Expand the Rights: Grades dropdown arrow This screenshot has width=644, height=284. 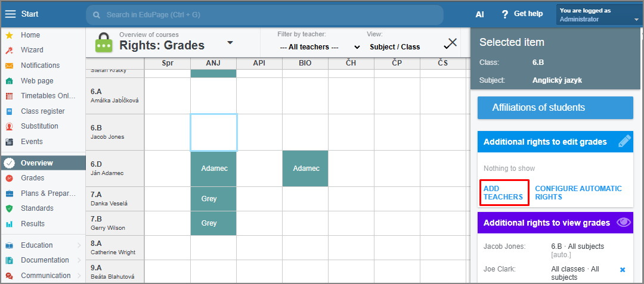pos(230,42)
